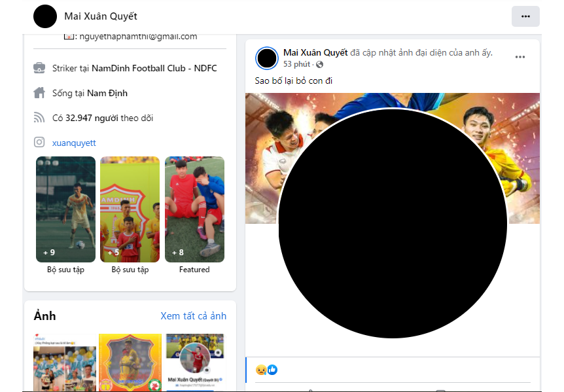This screenshot has height=392, width=564.
Task: Click the sad reaction emoji
Action: pyautogui.click(x=261, y=369)
